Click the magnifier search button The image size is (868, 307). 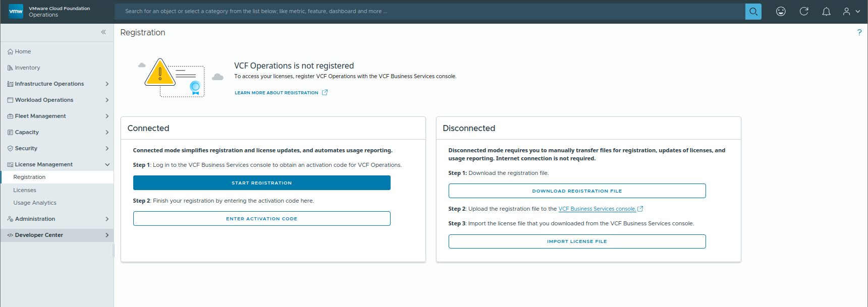(753, 11)
